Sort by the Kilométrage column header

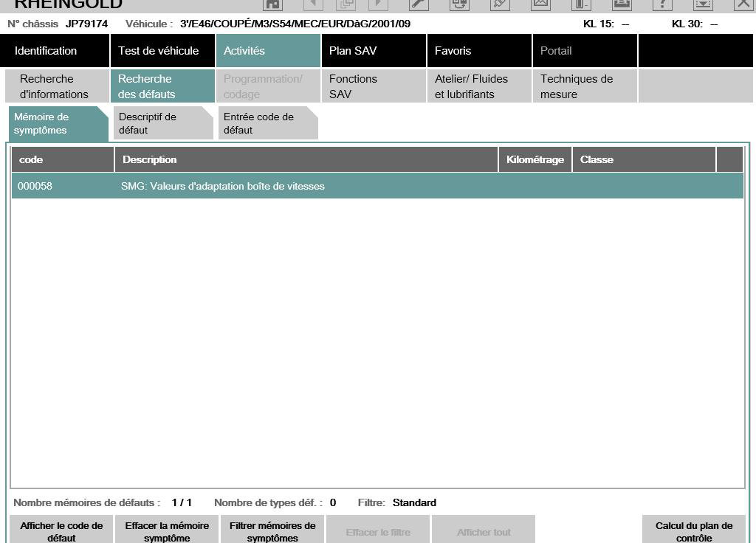[x=535, y=159]
